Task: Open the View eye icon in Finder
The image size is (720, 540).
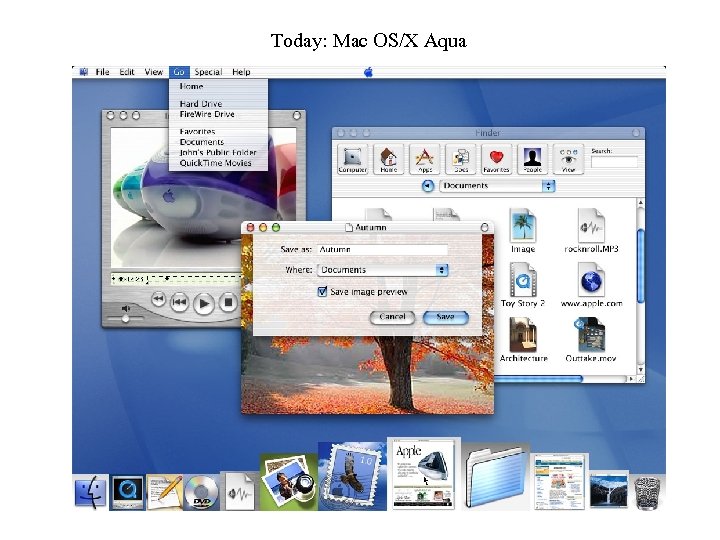Action: click(x=568, y=159)
